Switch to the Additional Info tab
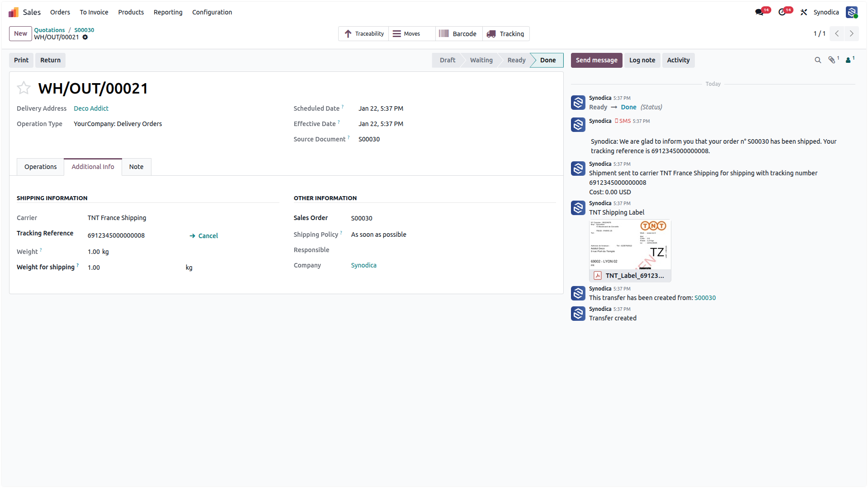This screenshot has width=868, height=488. coord(93,167)
